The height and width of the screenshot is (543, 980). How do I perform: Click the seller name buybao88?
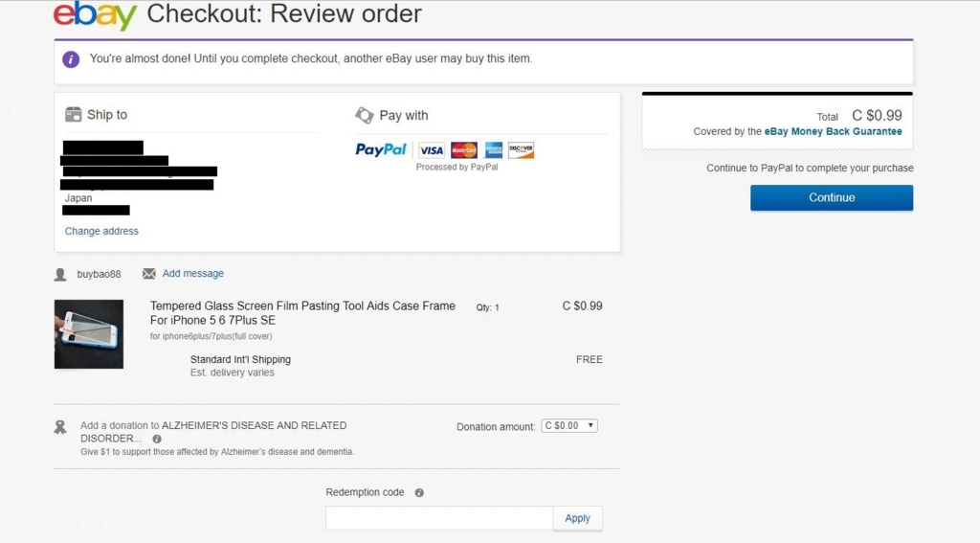[x=99, y=274]
